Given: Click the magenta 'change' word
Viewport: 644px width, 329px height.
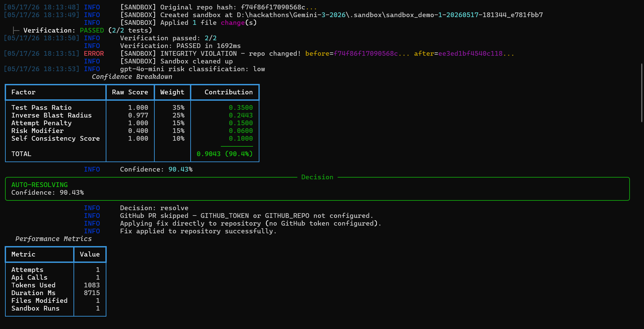Looking at the screenshot, I should [233, 23].
